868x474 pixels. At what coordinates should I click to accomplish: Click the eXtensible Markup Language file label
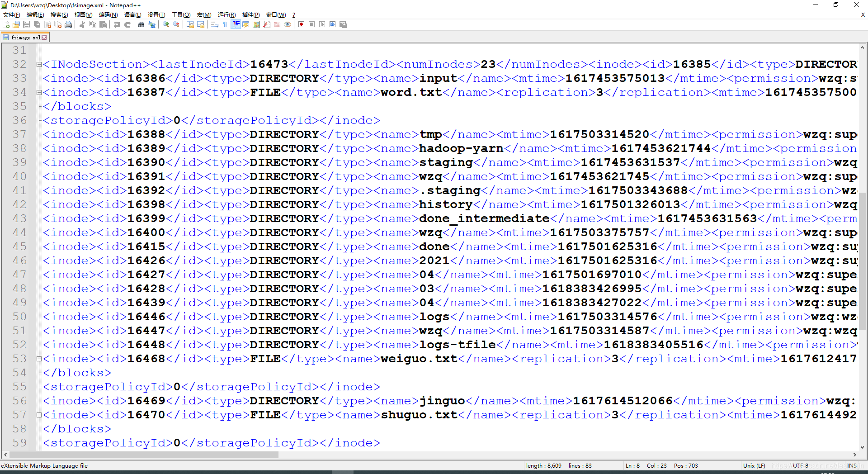coord(44,466)
